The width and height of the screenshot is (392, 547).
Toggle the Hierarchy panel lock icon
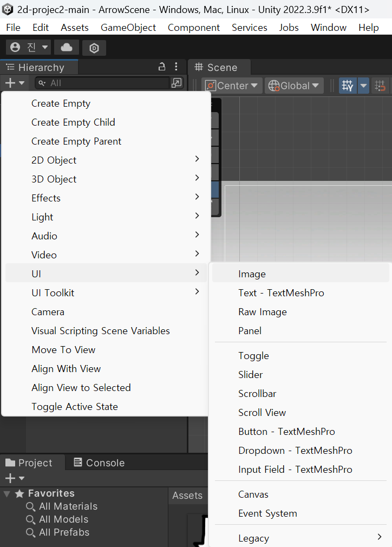pyautogui.click(x=162, y=67)
